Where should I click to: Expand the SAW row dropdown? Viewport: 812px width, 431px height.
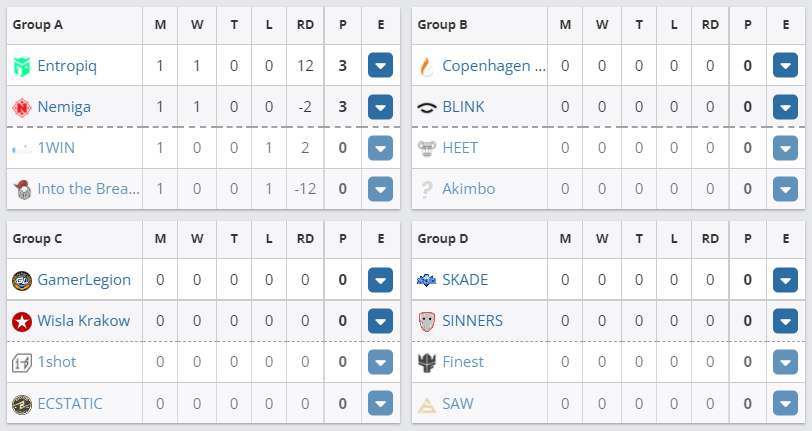[785, 403]
